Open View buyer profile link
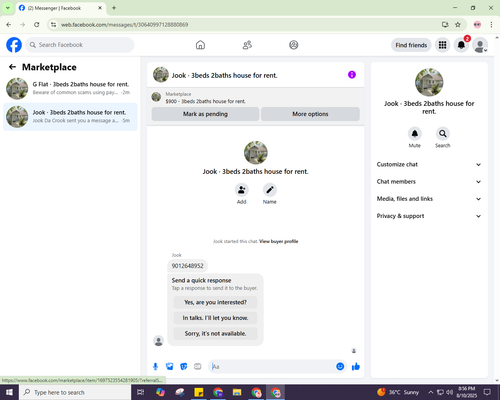Viewport: 500px width, 400px height. pyautogui.click(x=279, y=241)
